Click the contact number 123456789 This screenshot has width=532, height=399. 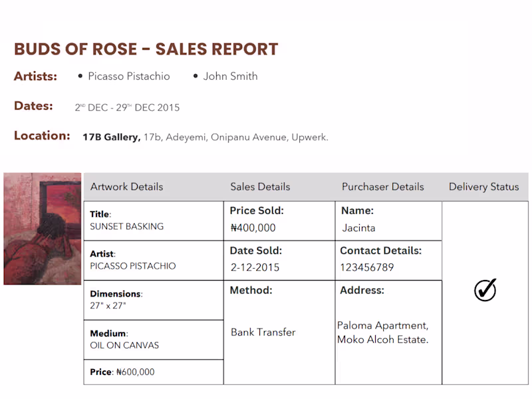click(x=366, y=267)
